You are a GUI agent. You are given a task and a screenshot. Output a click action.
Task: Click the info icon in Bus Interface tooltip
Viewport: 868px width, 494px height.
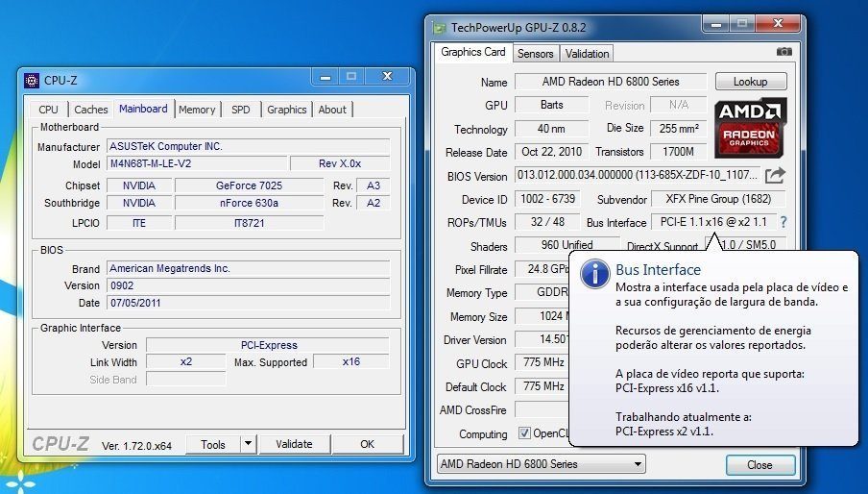595,274
